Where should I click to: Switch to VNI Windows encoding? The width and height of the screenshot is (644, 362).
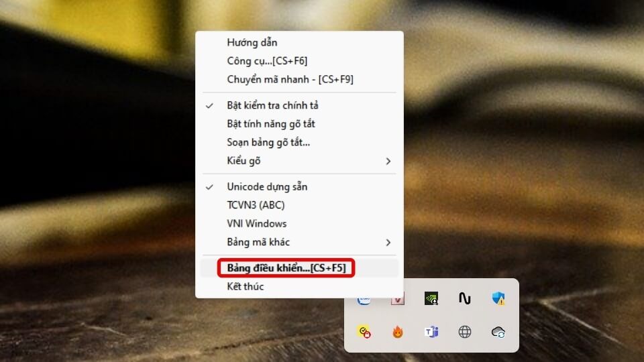(x=256, y=223)
